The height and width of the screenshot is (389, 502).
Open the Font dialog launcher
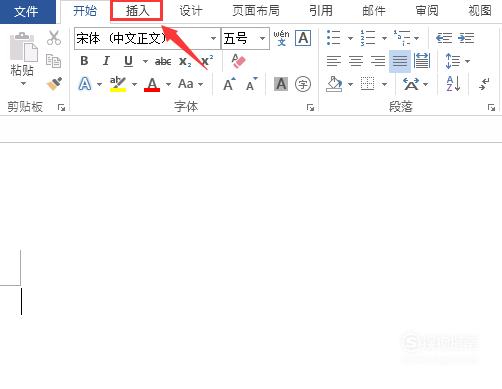click(x=310, y=107)
